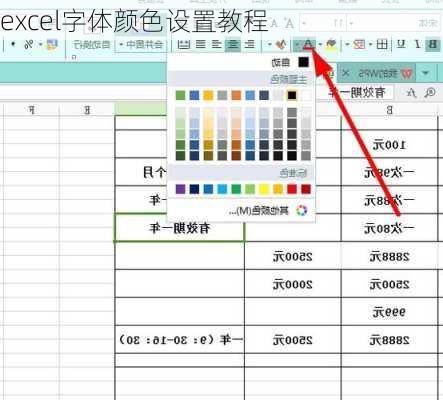The image size is (443, 400).
Task: Pick gold theme color swatch
Action: (x=208, y=95)
